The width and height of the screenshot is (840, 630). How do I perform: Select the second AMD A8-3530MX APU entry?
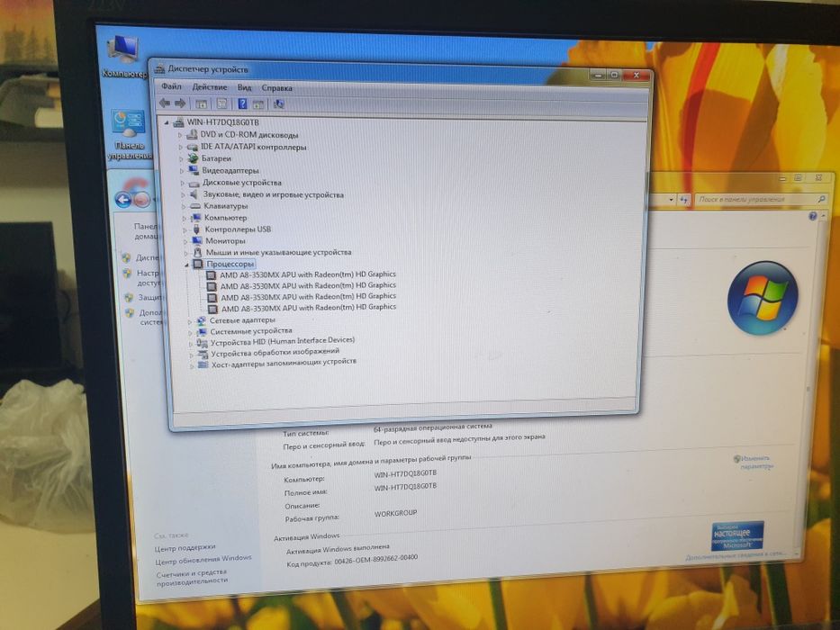click(x=308, y=285)
